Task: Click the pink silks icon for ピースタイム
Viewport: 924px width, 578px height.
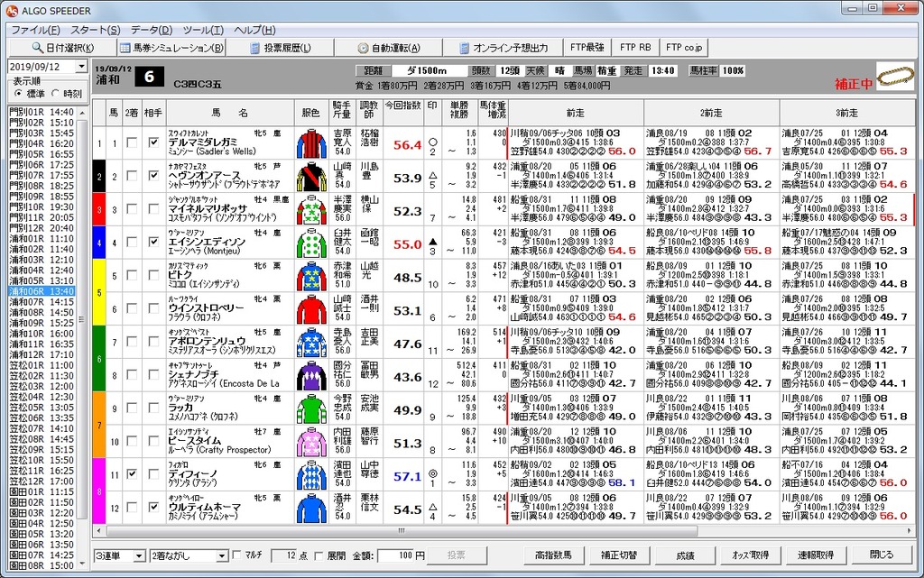Action: pos(311,442)
